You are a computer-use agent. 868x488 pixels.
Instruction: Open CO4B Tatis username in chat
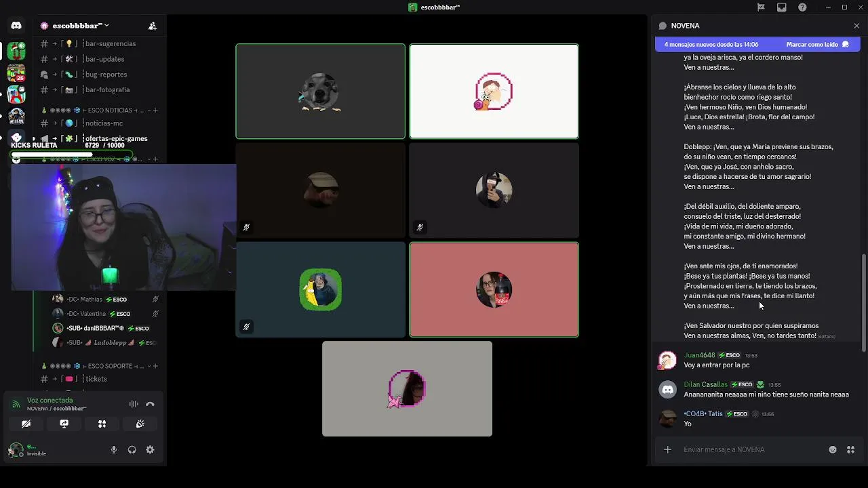click(703, 413)
